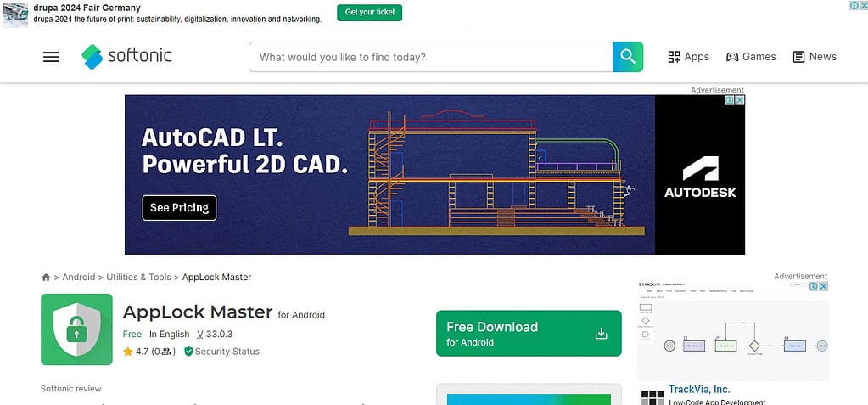Click the Softonic logo
868x405 pixels.
click(126, 57)
